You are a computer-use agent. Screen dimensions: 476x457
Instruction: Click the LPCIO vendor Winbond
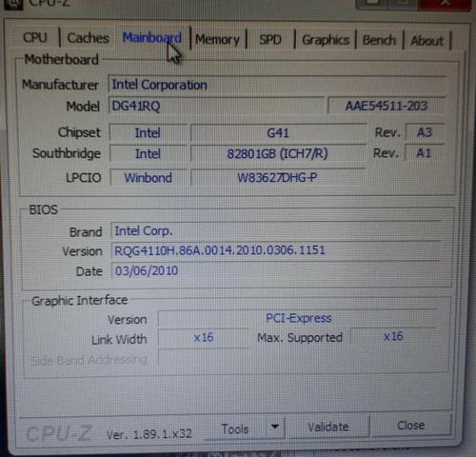point(149,177)
